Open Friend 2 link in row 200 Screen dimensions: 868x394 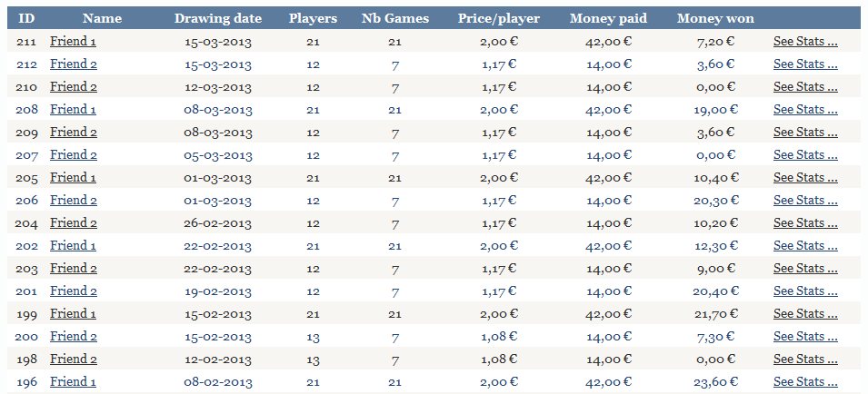point(74,336)
